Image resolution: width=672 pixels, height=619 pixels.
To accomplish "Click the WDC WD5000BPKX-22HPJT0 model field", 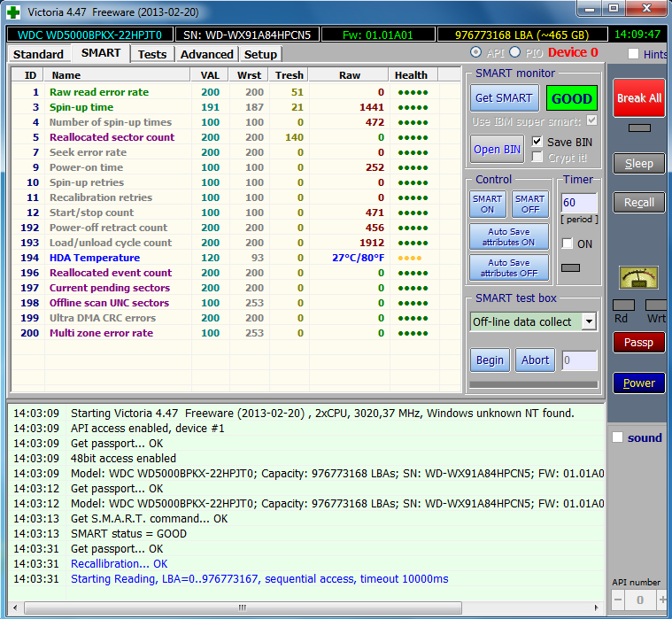I will [90, 35].
